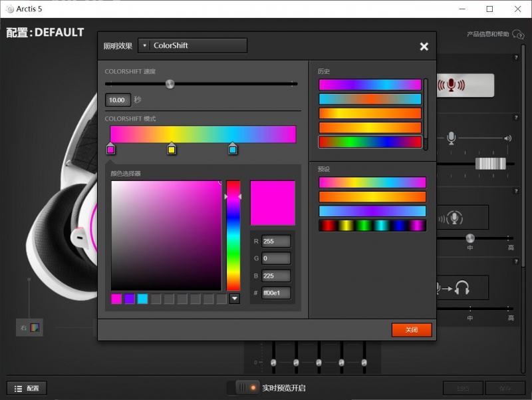The height and width of the screenshot is (400, 532).
Task: Maximize the Arctis 5 window
Action: coord(489,9)
